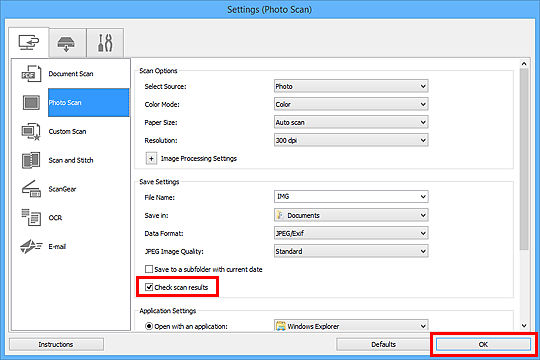
Task: Click the Scan Options group label
Action: click(158, 71)
